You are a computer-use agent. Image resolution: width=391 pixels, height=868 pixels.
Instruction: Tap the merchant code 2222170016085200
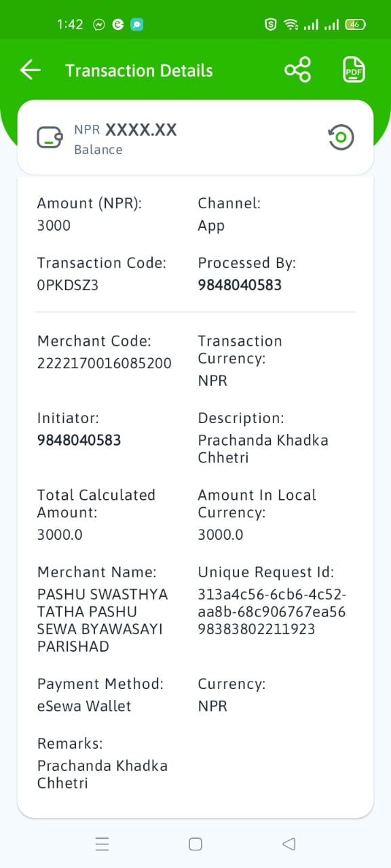coord(105,363)
